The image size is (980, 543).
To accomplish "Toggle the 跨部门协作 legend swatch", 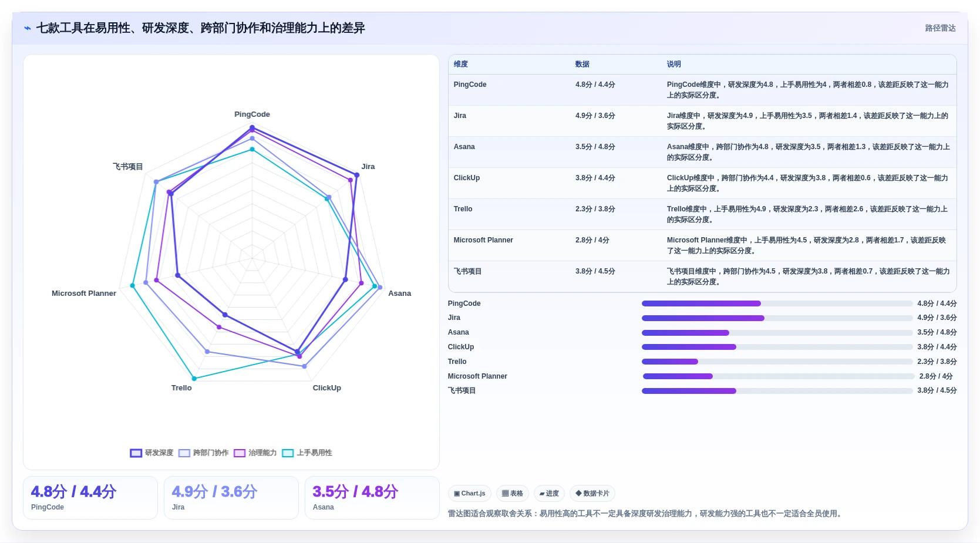I will point(184,453).
